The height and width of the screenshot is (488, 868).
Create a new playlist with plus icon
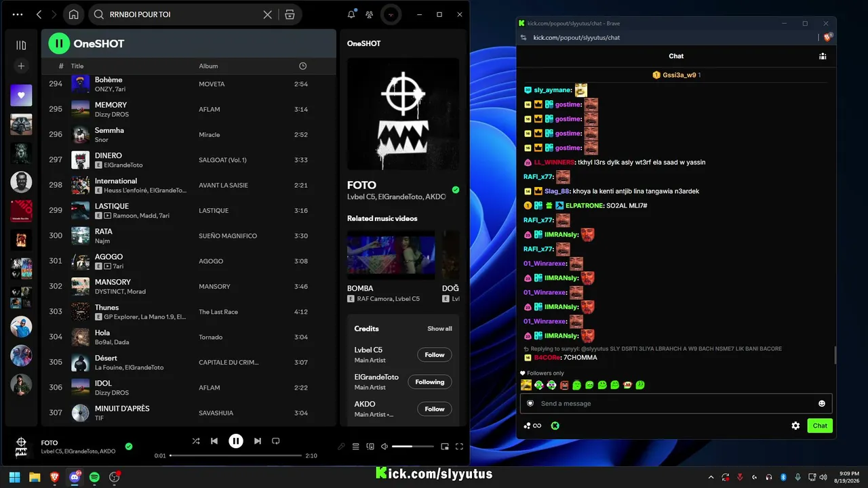pos(21,66)
